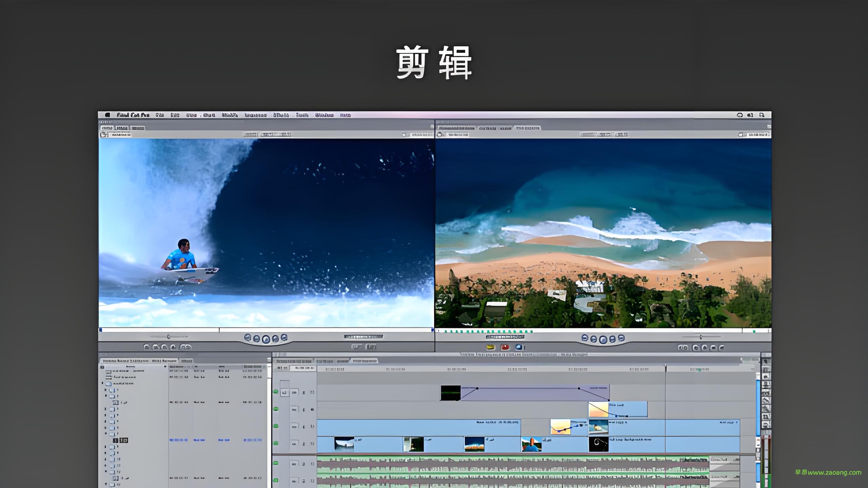
Task: Click the red Overwrite edit button
Action: pyautogui.click(x=505, y=347)
